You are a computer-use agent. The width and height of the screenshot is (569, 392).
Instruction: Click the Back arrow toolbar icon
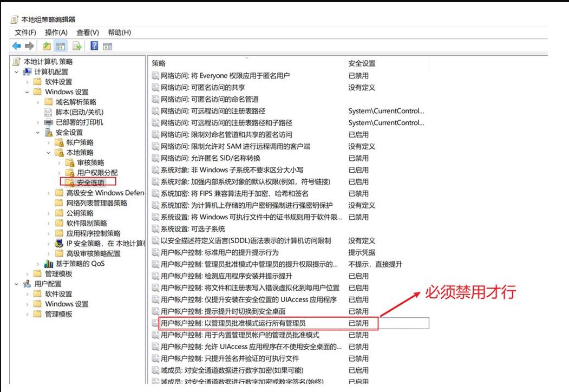17,46
